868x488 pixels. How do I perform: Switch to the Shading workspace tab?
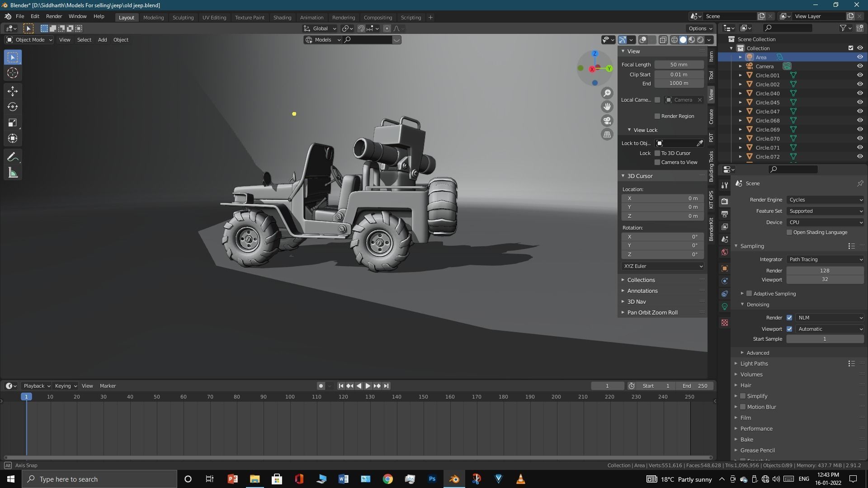click(x=282, y=18)
